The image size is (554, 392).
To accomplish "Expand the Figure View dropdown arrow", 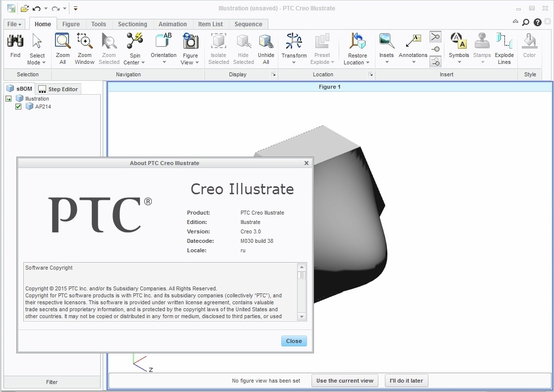I will coord(197,63).
